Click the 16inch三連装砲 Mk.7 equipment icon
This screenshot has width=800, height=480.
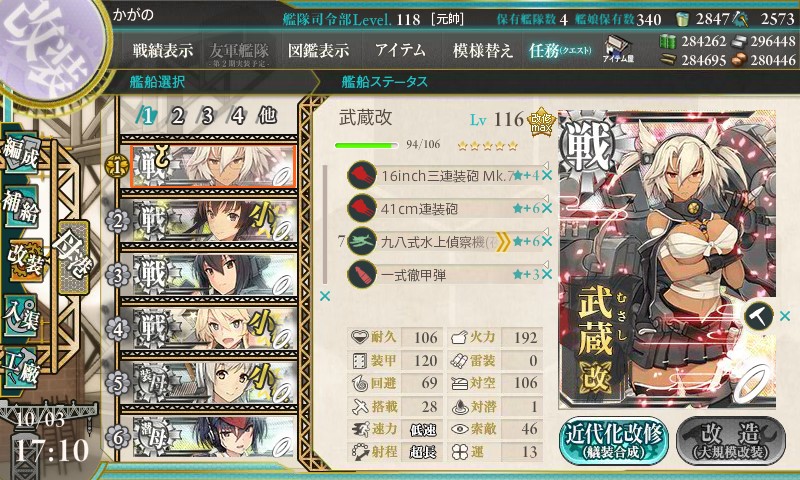pos(362,175)
